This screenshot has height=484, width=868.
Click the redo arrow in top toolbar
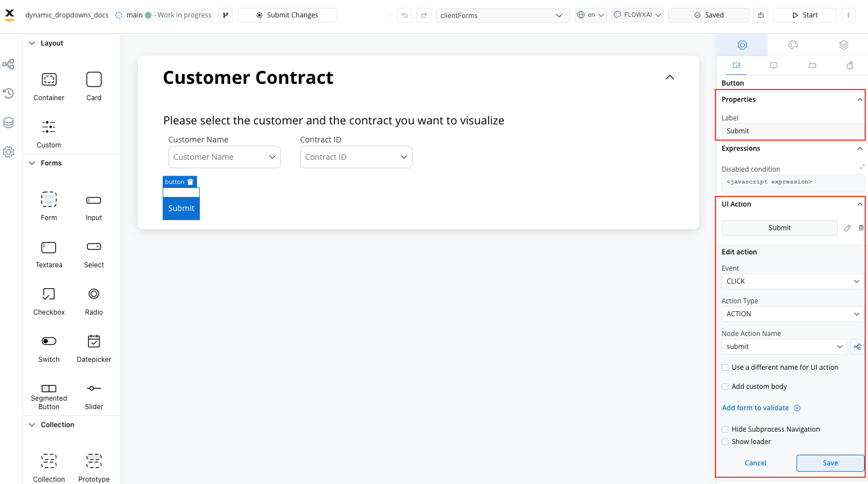(x=424, y=15)
